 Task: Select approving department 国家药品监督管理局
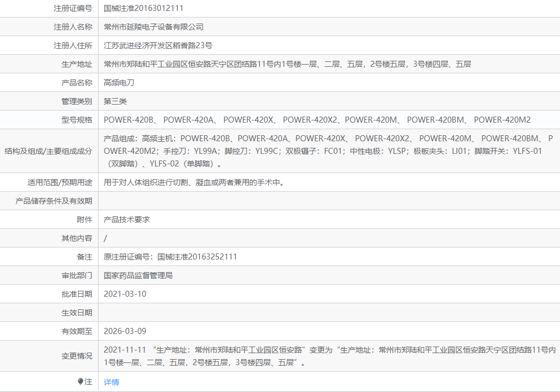tap(138, 275)
